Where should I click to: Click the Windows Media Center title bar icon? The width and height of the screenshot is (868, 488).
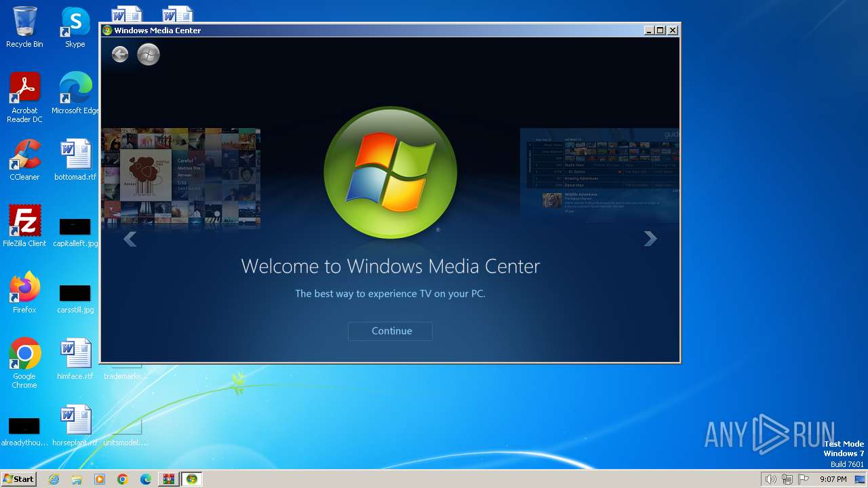pyautogui.click(x=107, y=30)
